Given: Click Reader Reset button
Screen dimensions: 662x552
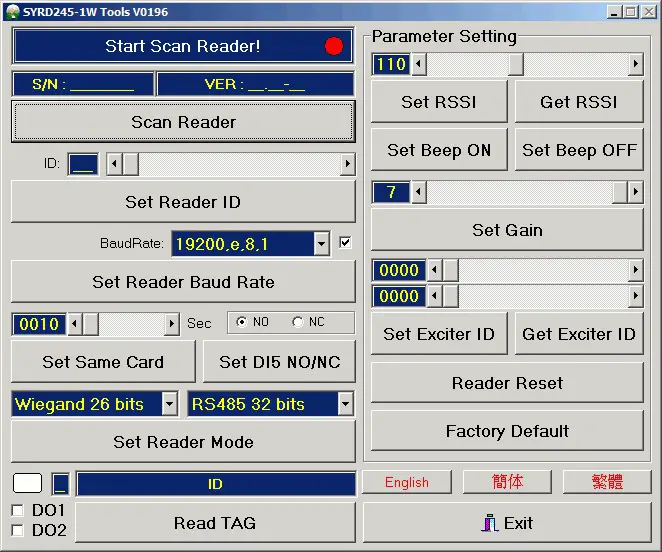Looking at the screenshot, I should click(x=507, y=383).
